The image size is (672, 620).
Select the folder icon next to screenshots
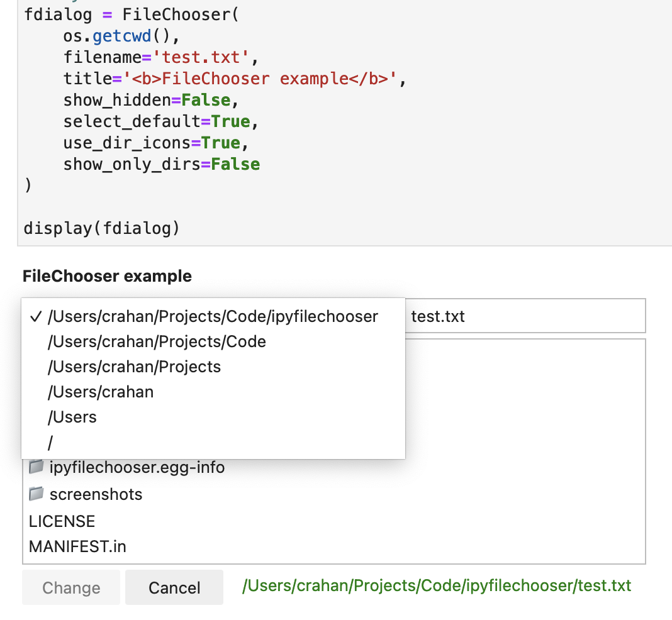pyautogui.click(x=36, y=494)
